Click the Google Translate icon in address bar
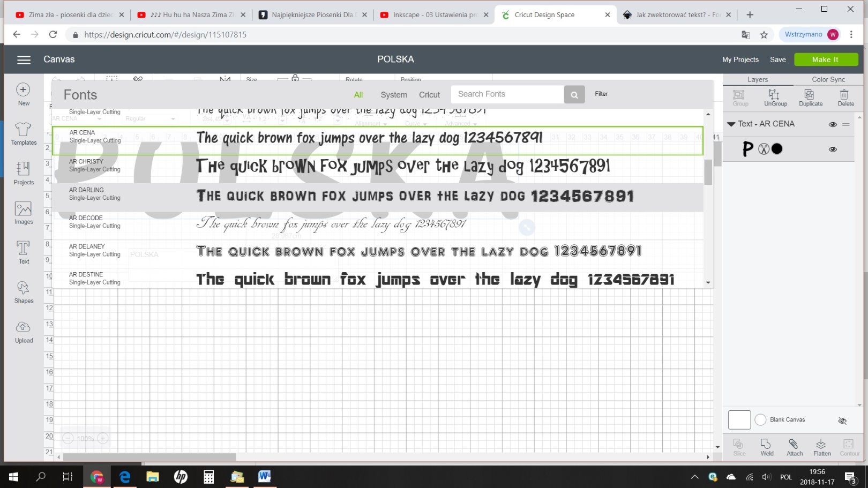This screenshot has width=868, height=488. pyautogui.click(x=746, y=35)
